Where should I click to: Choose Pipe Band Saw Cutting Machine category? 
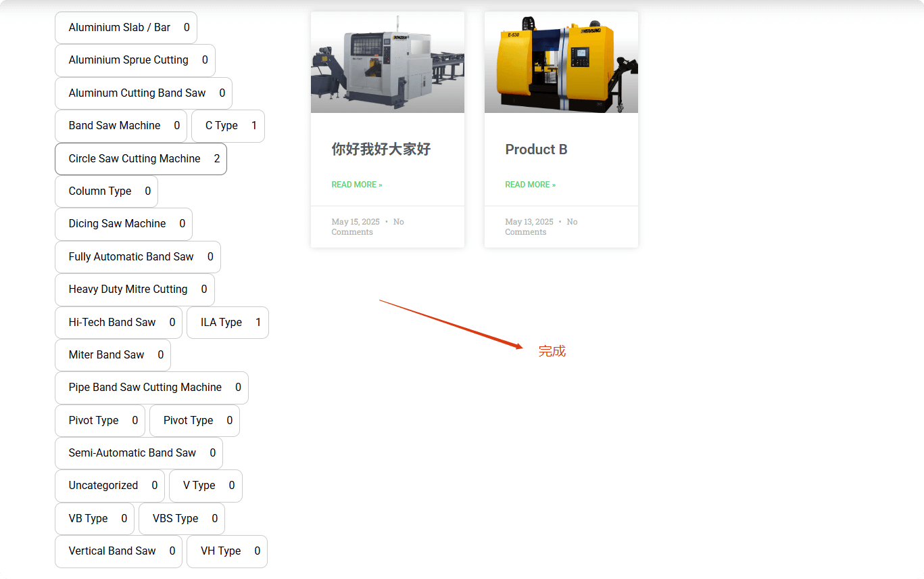tap(151, 388)
